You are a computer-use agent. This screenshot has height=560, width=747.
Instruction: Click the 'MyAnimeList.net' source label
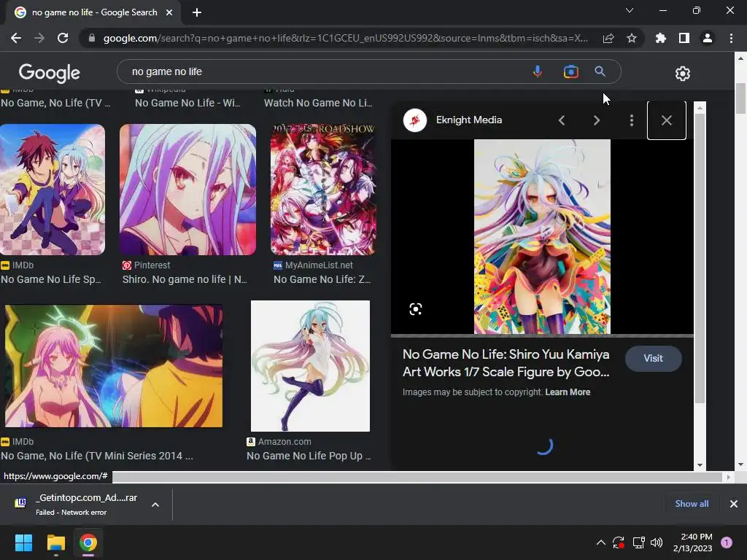pos(319,265)
